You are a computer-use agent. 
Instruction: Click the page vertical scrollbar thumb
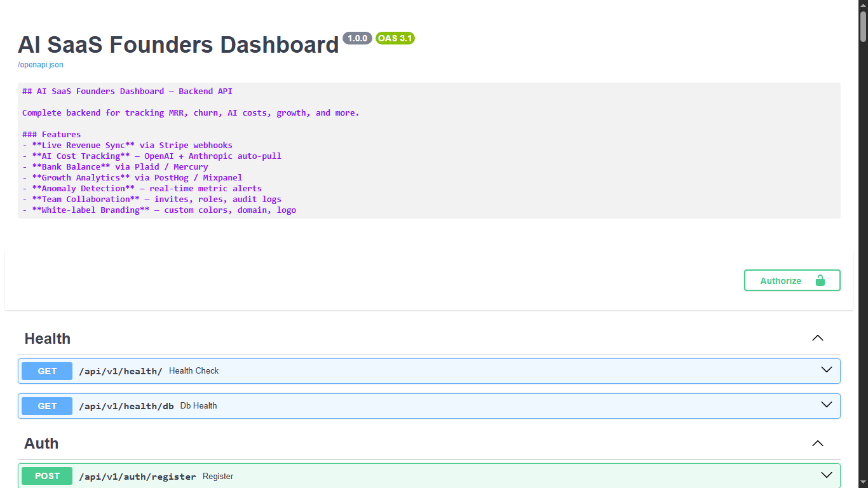click(864, 27)
